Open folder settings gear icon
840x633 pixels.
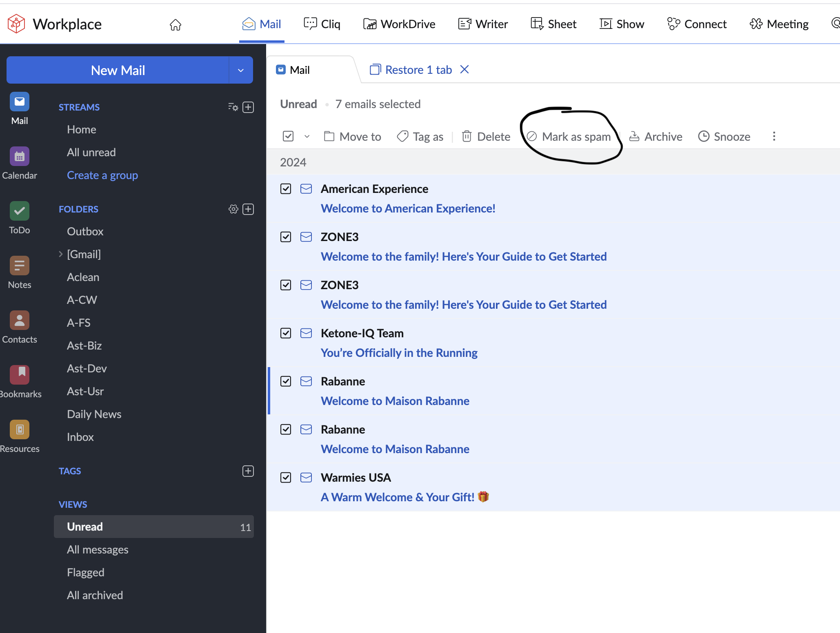coord(233,209)
